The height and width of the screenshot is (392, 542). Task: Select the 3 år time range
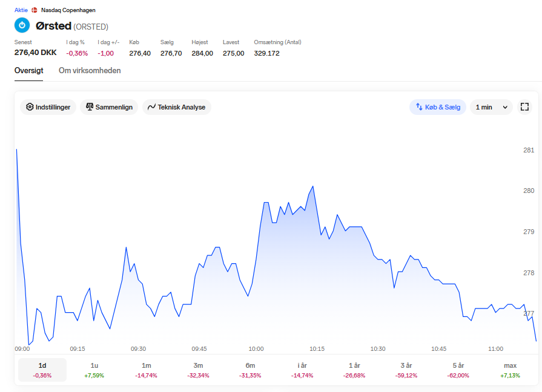coord(406,370)
